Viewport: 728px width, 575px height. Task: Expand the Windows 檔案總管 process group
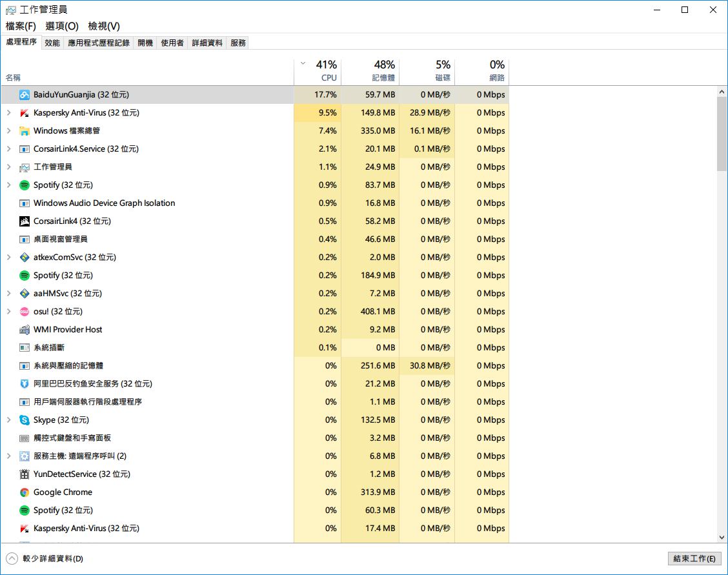point(8,131)
